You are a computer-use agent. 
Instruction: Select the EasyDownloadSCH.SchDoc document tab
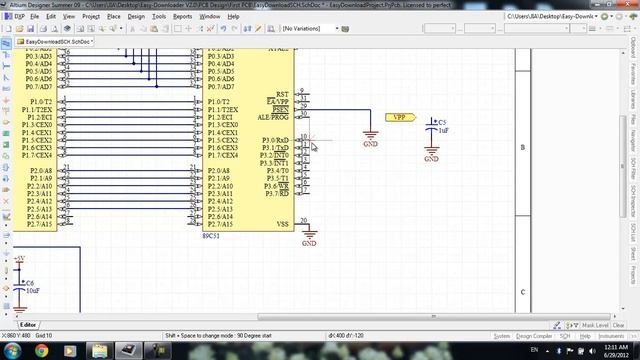click(55, 42)
